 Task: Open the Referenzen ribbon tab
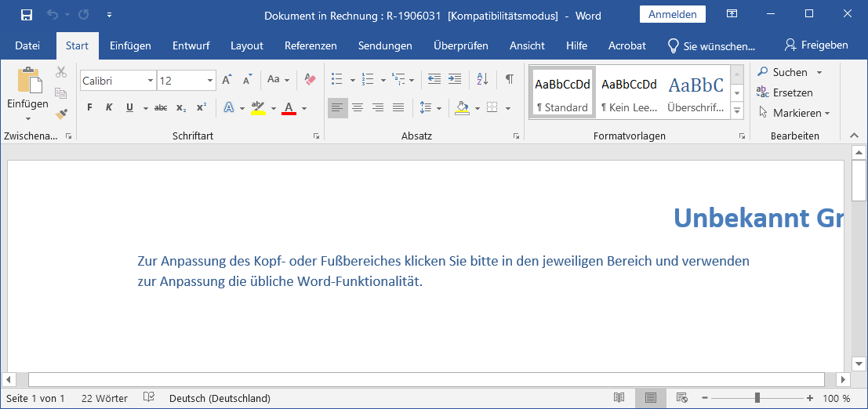click(311, 45)
